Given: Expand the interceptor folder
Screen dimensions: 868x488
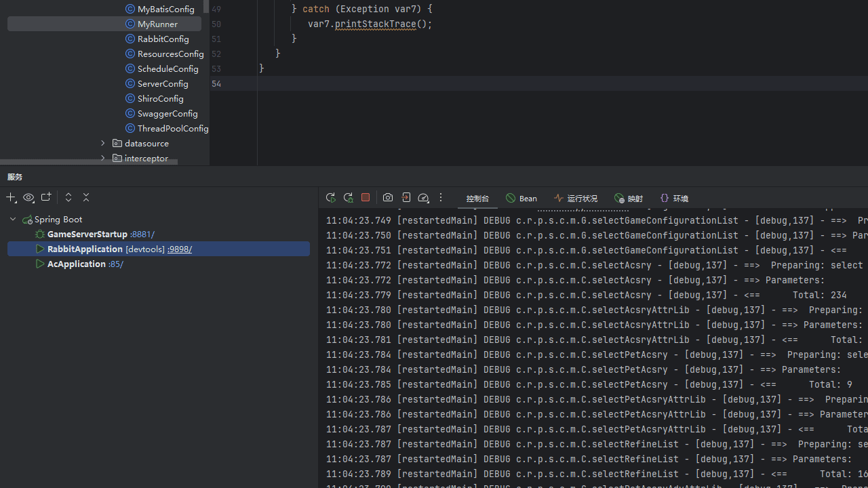Looking at the screenshot, I should 103,159.
